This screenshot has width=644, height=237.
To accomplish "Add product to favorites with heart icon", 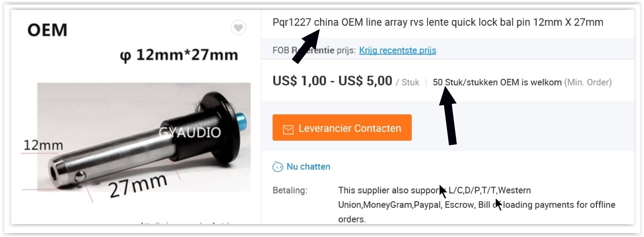I will tap(239, 28).
